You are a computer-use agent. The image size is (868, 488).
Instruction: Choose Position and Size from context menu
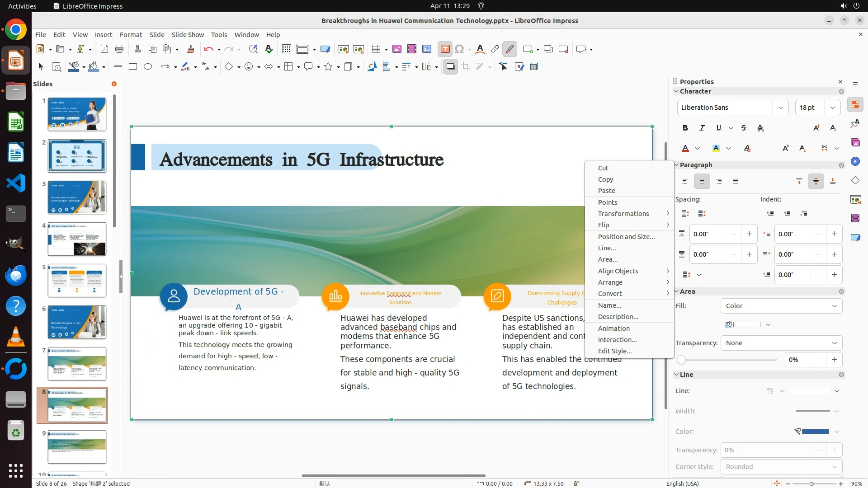pyautogui.click(x=626, y=237)
